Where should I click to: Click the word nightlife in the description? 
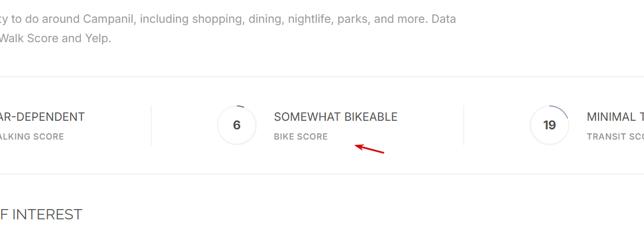pyautogui.click(x=311, y=19)
